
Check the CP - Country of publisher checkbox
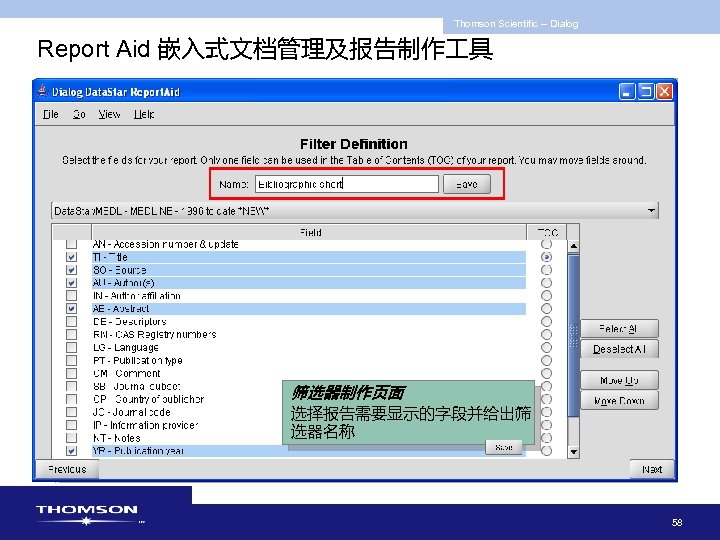pos(71,399)
